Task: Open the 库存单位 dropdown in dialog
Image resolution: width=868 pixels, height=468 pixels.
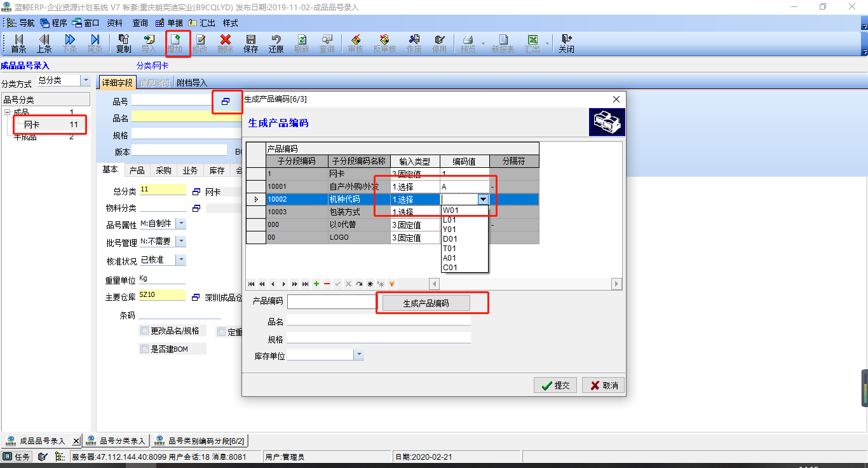Action: (358, 355)
